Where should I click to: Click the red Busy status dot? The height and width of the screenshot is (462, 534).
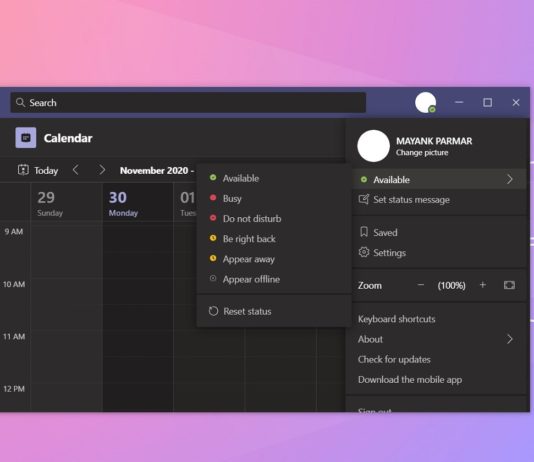tap(213, 198)
